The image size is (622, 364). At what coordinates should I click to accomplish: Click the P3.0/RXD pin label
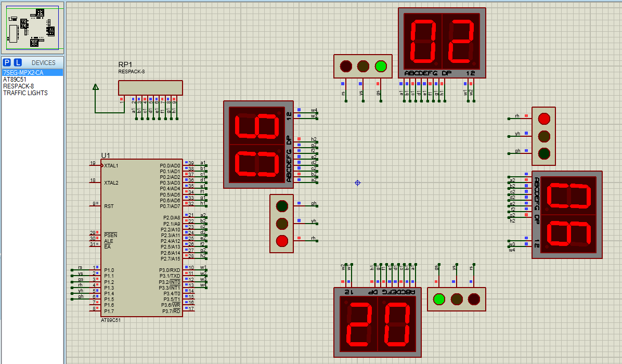[170, 270]
